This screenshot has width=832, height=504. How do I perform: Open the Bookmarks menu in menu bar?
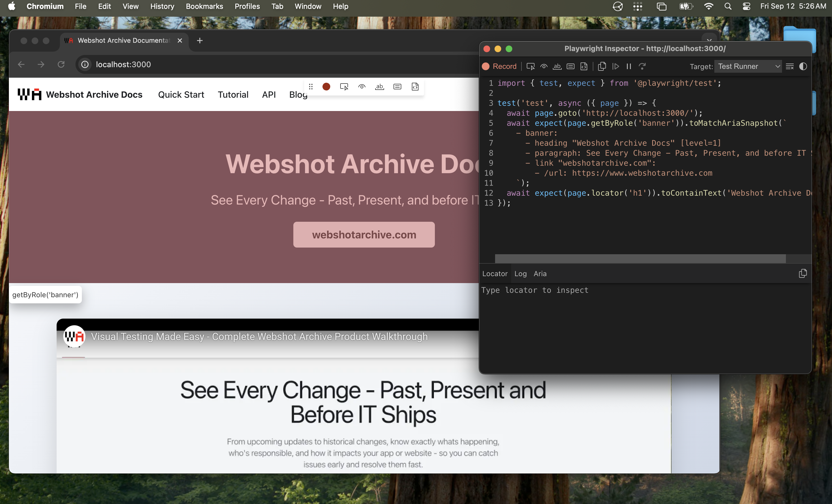[x=204, y=6]
